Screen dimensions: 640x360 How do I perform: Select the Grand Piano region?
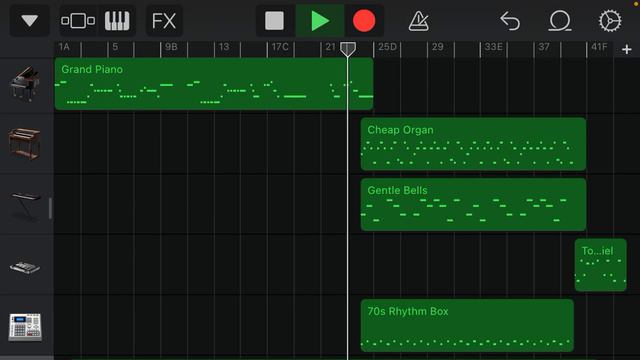[x=214, y=84]
